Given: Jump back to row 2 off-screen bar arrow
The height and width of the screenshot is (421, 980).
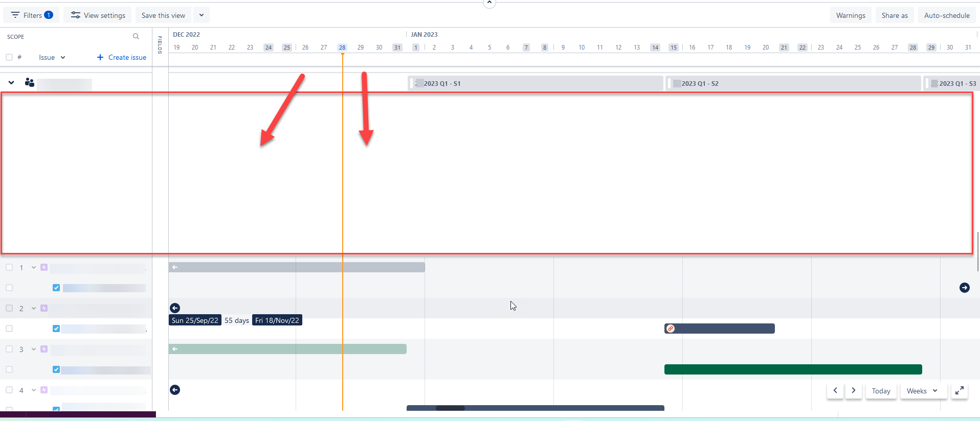Looking at the screenshot, I should [x=175, y=308].
